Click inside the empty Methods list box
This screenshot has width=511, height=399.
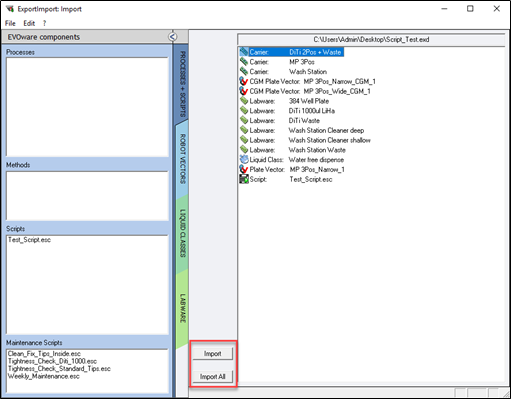click(87, 196)
